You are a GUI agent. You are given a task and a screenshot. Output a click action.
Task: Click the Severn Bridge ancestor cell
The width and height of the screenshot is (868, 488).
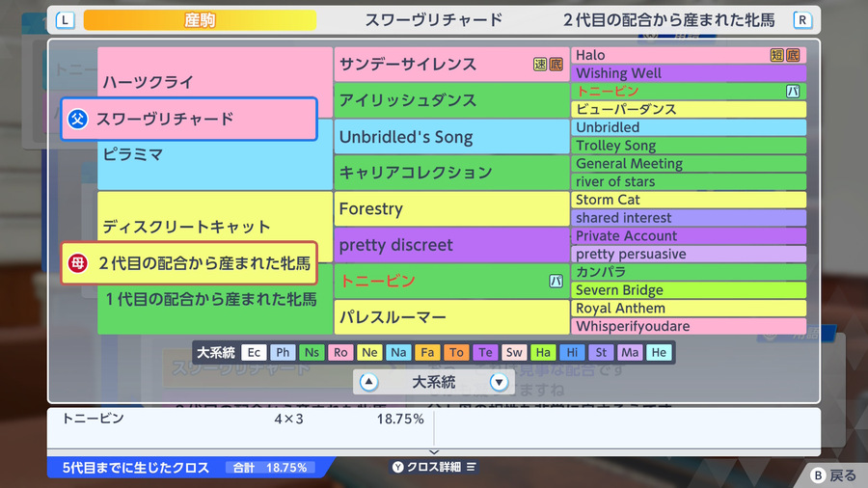pyautogui.click(x=689, y=290)
